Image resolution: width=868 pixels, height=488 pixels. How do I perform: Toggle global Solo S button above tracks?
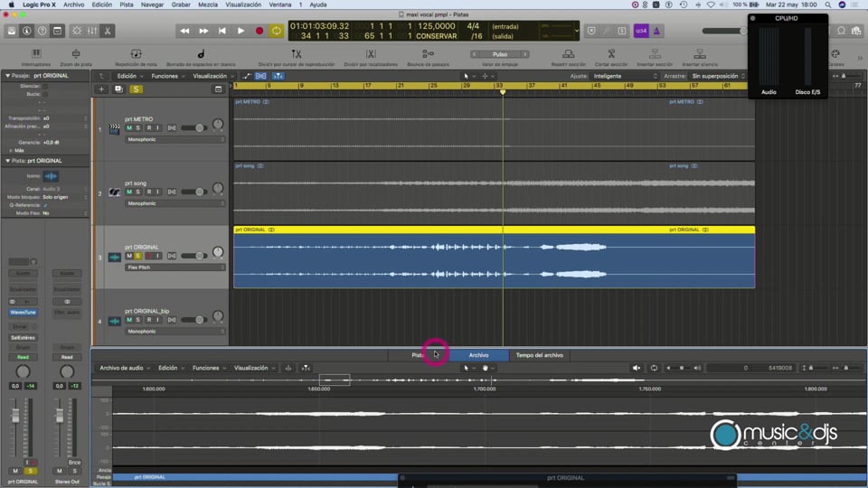point(136,89)
